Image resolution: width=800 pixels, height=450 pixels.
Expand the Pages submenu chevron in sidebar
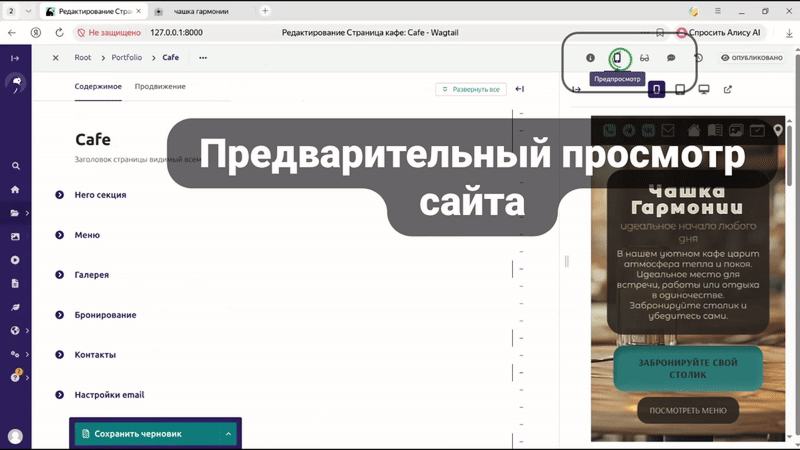(x=27, y=213)
